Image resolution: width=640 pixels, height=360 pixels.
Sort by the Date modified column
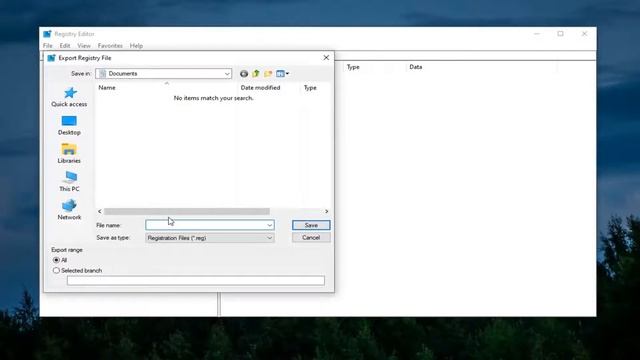269,88
